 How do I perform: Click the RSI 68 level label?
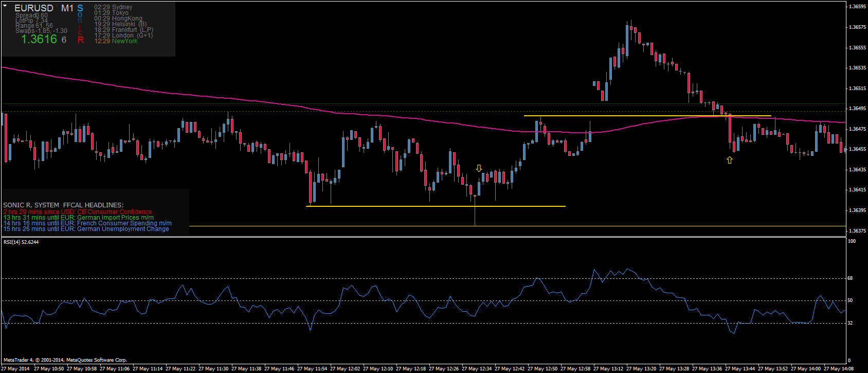click(850, 278)
